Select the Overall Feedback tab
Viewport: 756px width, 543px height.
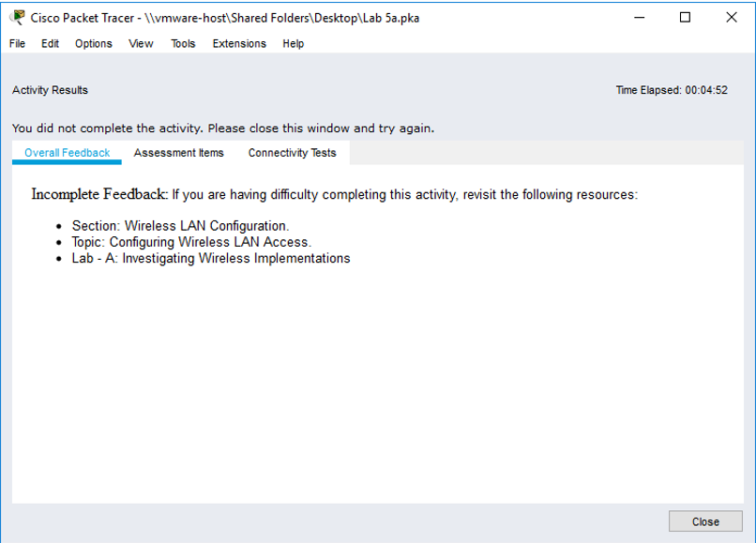pyautogui.click(x=67, y=153)
